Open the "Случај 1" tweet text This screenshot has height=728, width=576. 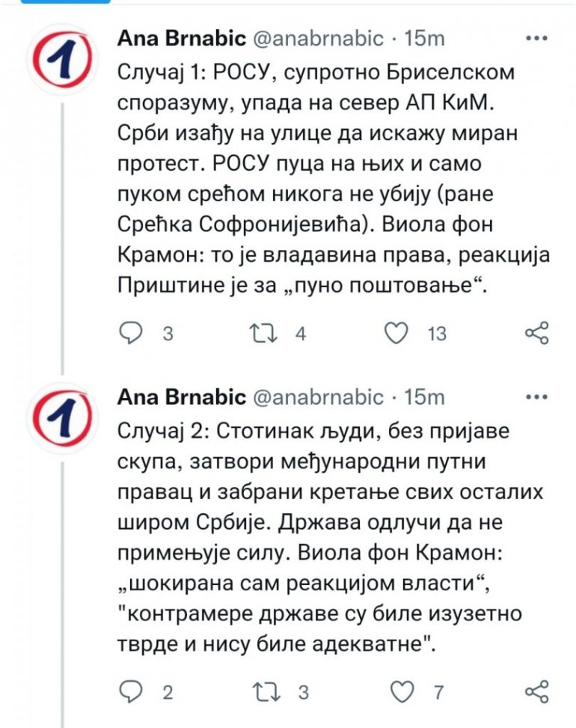(329, 178)
